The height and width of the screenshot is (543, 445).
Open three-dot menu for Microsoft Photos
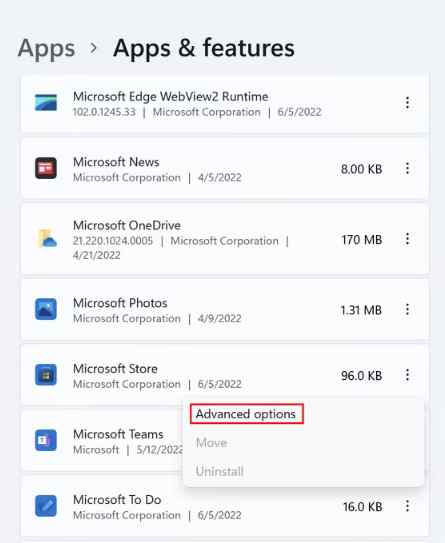[408, 309]
